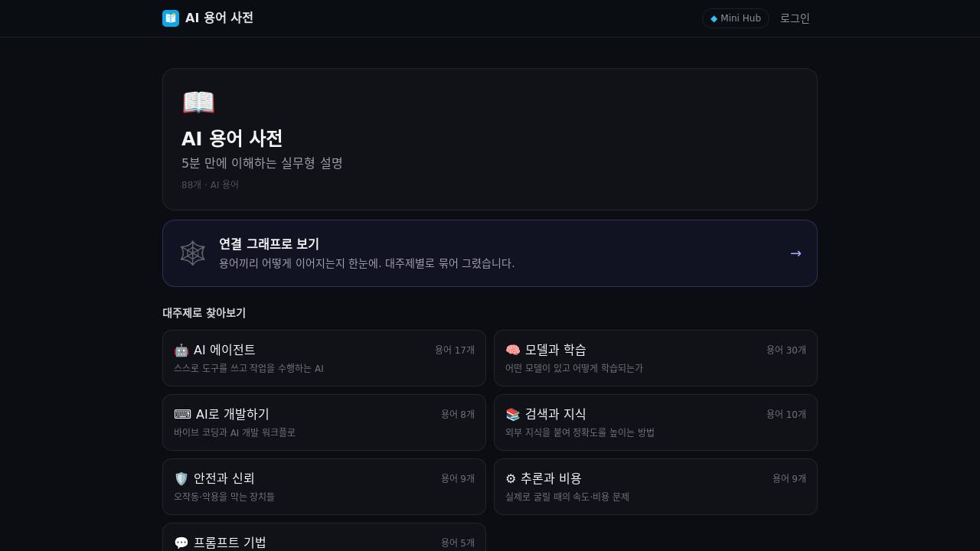The image size is (980, 551).
Task: Open the 검색과 지식 용어 10개 count
Action: point(786,414)
